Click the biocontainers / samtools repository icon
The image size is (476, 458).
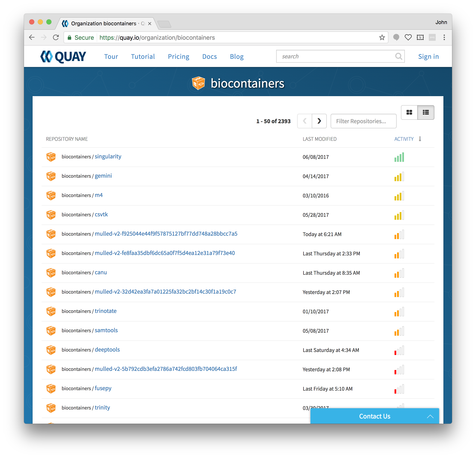[x=51, y=331]
